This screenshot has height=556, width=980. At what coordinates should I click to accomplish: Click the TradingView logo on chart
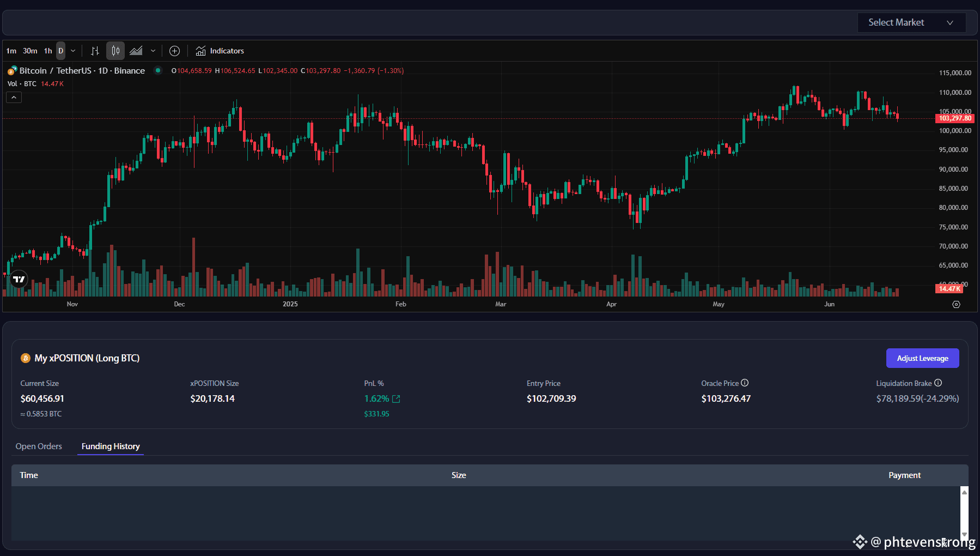click(19, 279)
